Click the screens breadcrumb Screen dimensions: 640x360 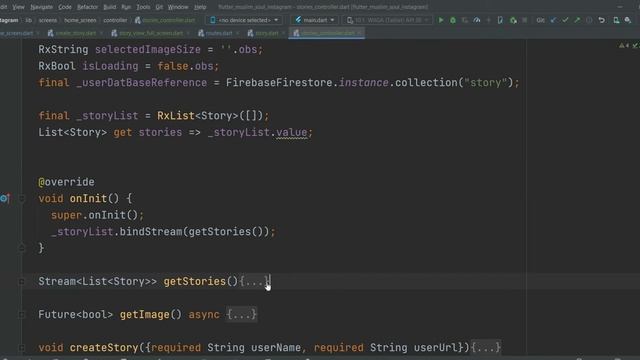(x=48, y=20)
